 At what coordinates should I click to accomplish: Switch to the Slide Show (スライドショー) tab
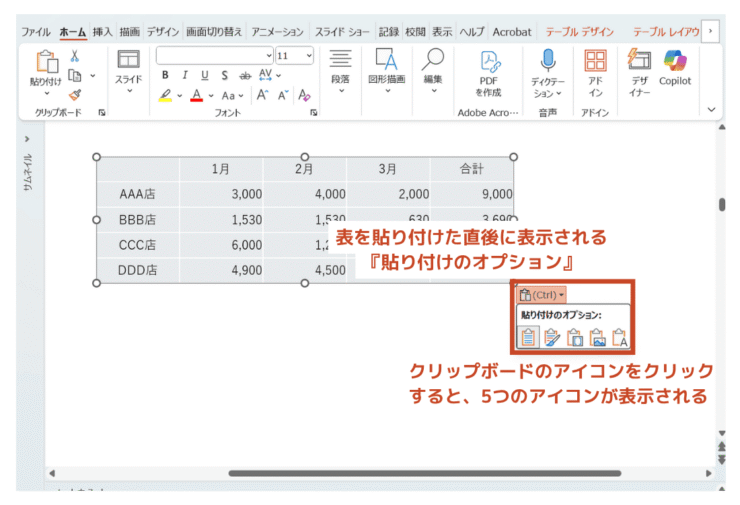(x=342, y=32)
